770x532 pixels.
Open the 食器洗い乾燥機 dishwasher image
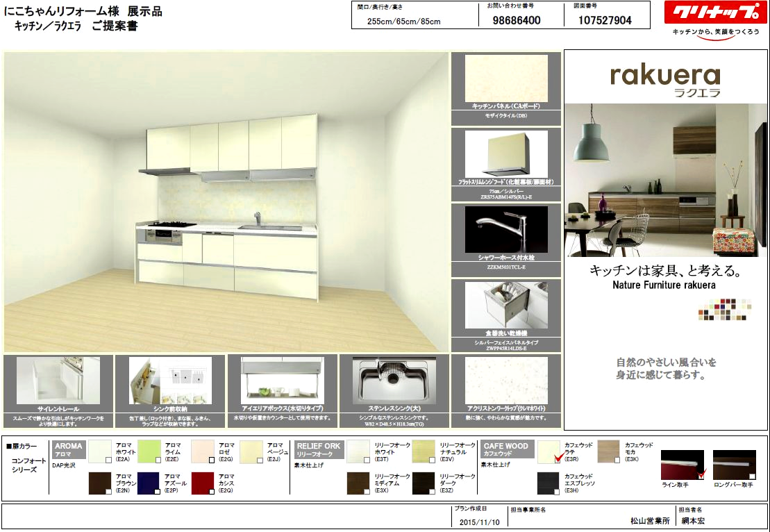[505, 305]
